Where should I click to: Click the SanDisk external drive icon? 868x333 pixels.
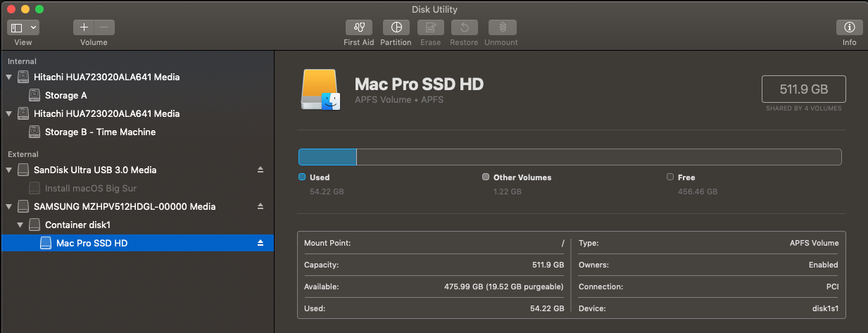tap(23, 170)
